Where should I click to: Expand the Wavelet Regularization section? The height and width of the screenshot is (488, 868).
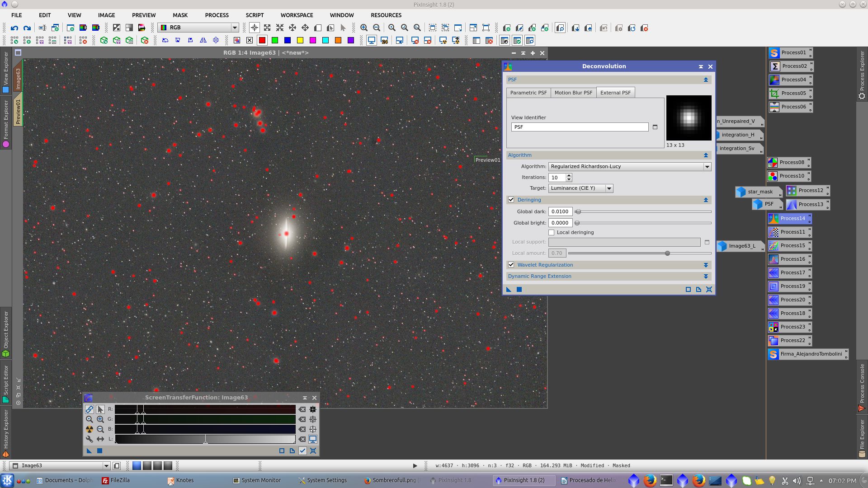click(706, 265)
